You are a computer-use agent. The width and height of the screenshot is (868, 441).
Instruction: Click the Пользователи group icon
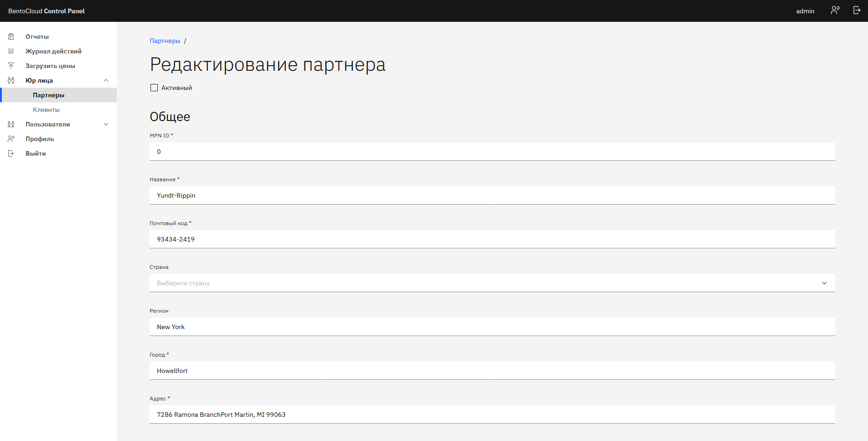tap(11, 124)
